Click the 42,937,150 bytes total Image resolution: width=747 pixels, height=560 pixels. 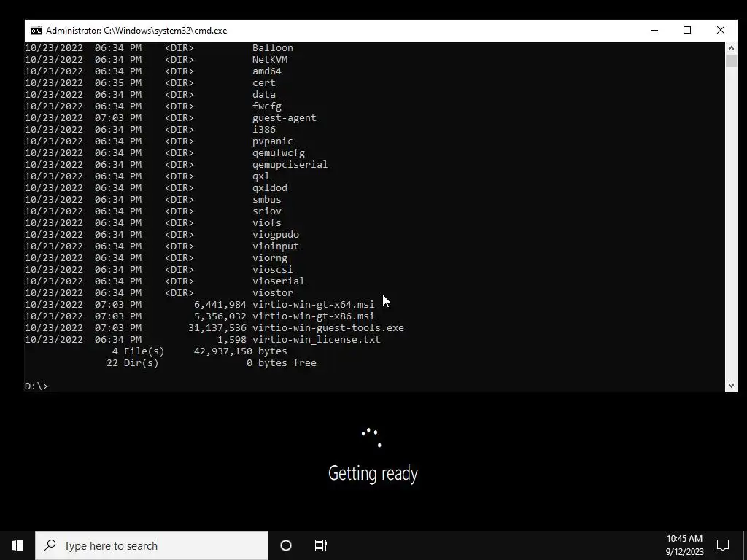pyautogui.click(x=241, y=351)
